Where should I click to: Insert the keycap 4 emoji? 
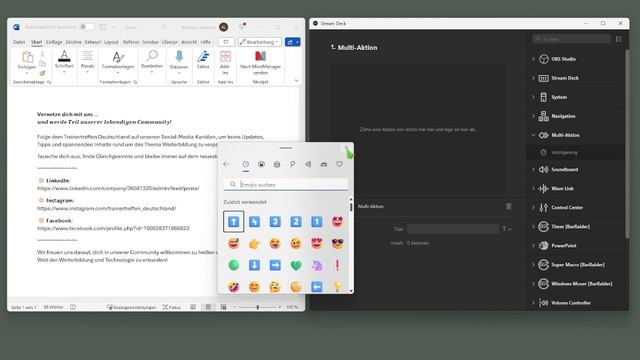coord(254,222)
